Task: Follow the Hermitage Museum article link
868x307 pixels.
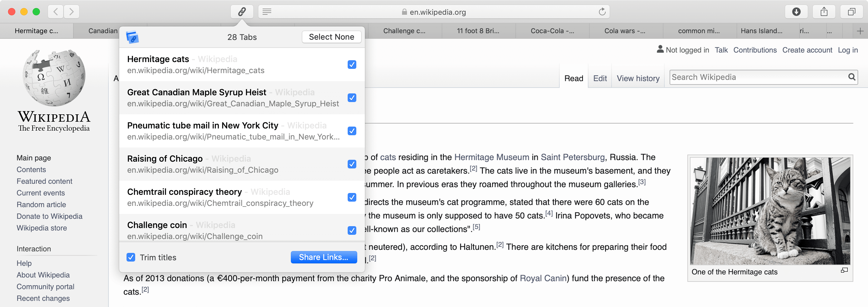Action: (x=492, y=157)
